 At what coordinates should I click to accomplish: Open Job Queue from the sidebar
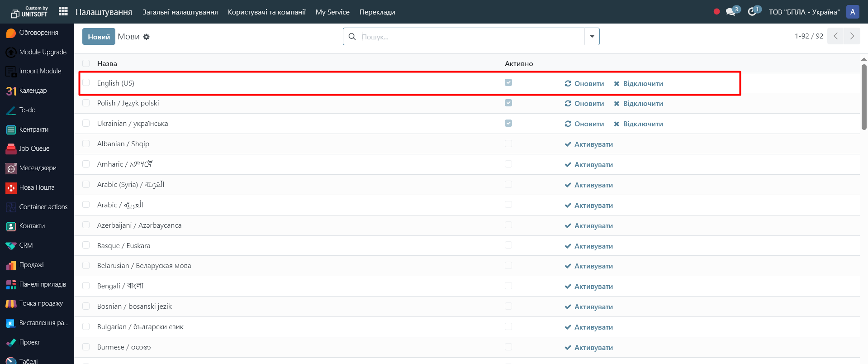[11, 149]
